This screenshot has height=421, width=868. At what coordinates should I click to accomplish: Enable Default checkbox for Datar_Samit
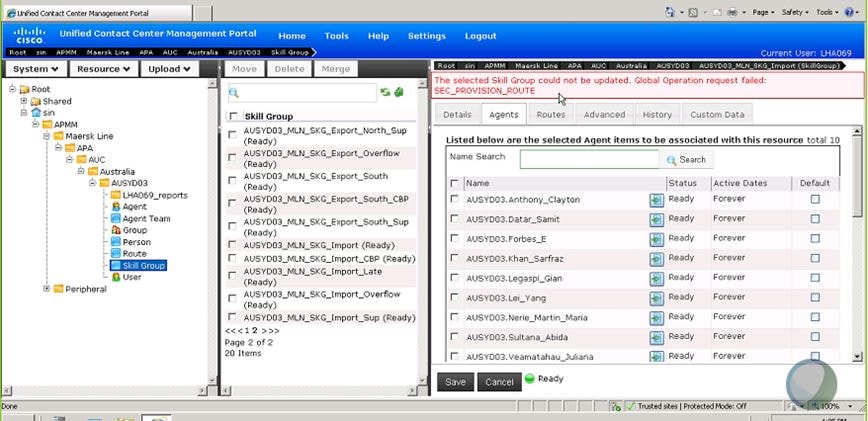pos(815,219)
